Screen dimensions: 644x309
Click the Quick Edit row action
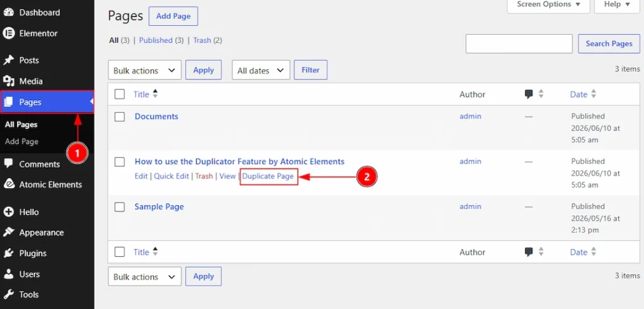[x=171, y=176]
